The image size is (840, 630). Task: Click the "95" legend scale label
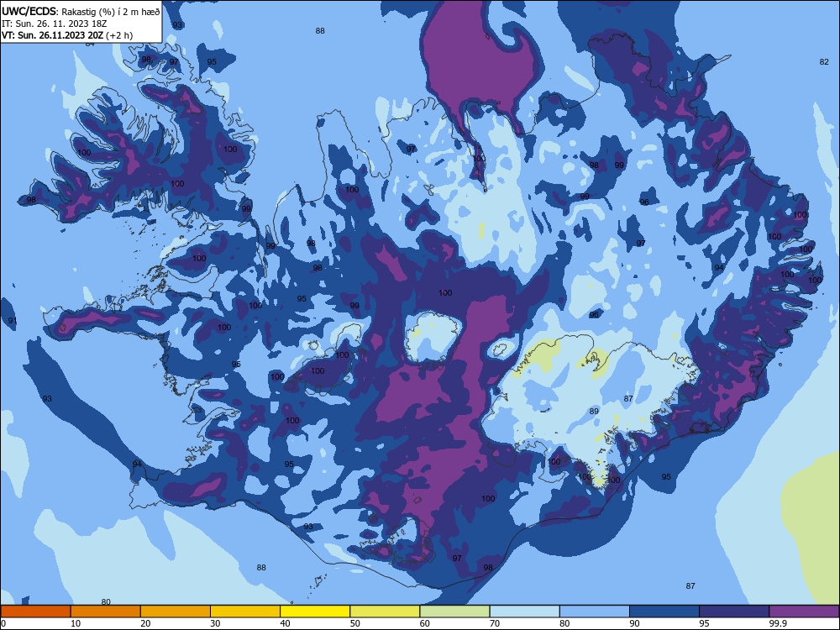click(x=705, y=623)
